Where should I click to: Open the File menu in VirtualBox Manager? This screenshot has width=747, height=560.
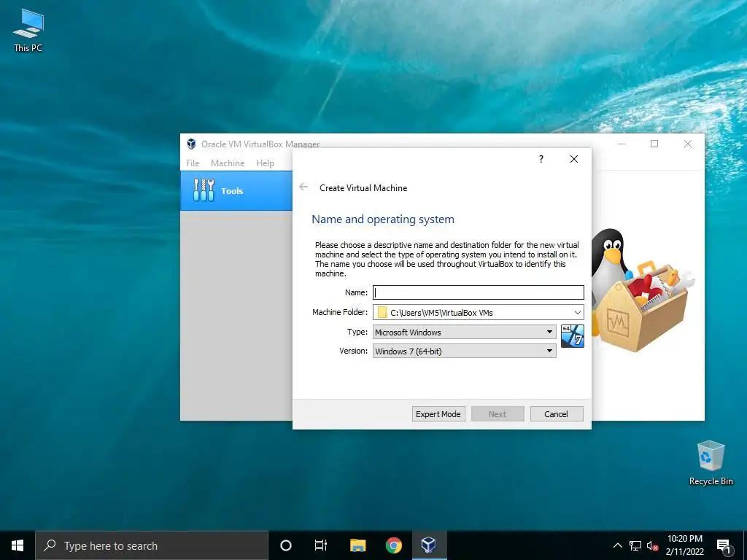point(193,163)
